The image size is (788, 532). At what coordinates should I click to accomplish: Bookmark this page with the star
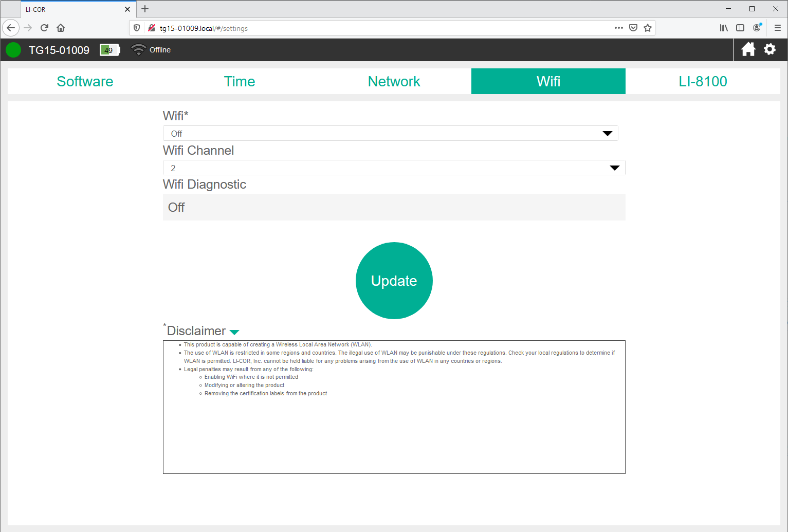coord(648,28)
